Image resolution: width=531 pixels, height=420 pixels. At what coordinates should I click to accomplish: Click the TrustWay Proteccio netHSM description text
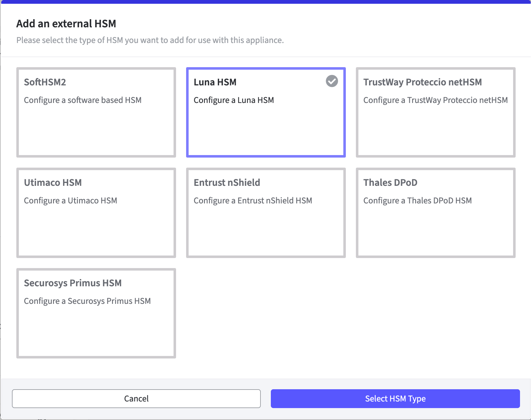435,100
